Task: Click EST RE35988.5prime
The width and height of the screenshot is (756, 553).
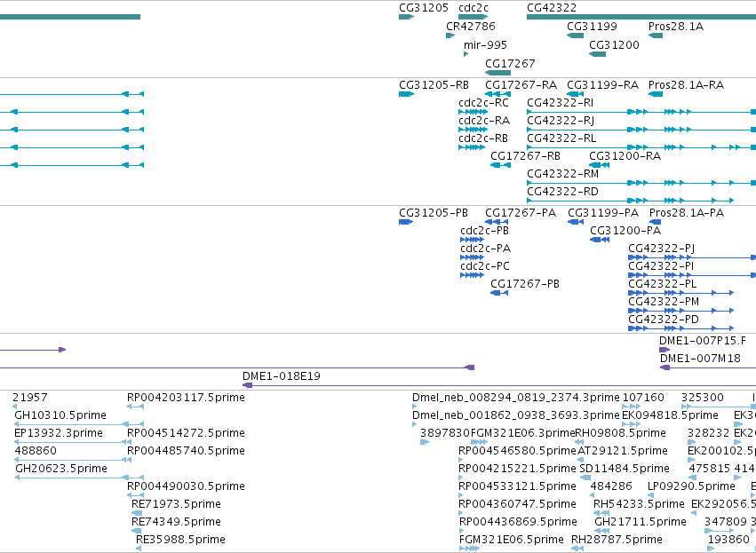Action: click(x=139, y=549)
